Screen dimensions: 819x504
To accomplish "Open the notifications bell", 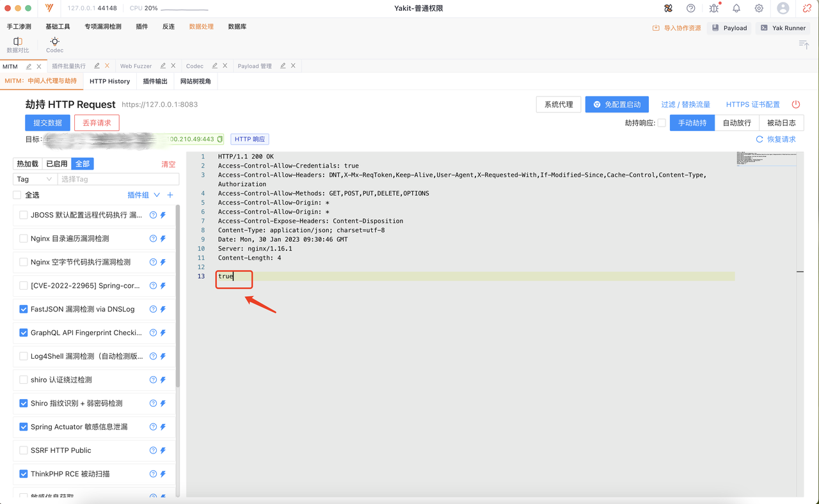I will 736,8.
